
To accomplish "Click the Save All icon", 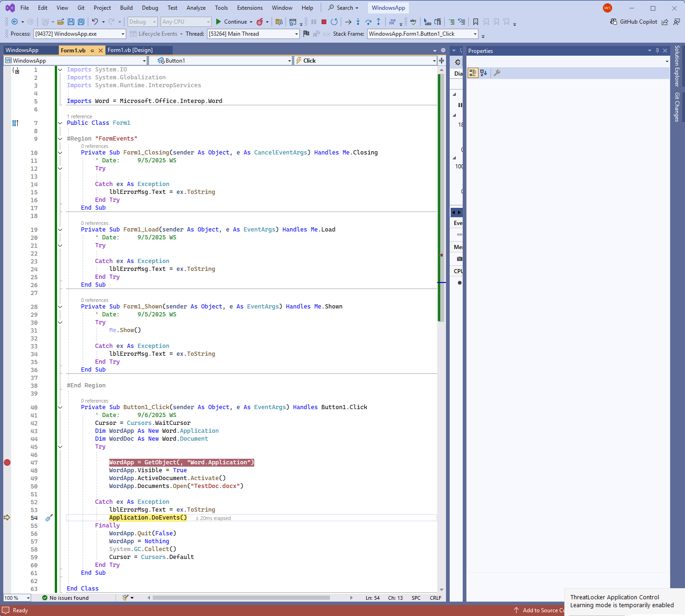I will pyautogui.click(x=81, y=22).
